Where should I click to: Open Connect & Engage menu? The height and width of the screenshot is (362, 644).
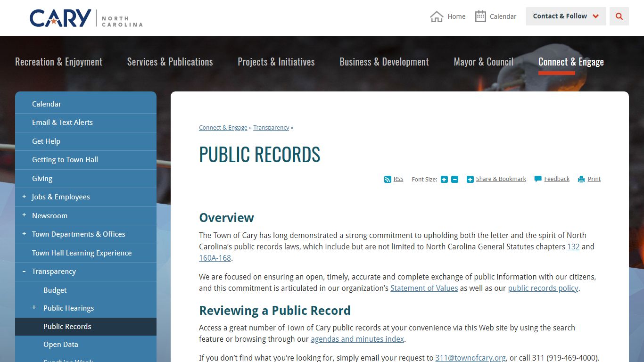571,62
